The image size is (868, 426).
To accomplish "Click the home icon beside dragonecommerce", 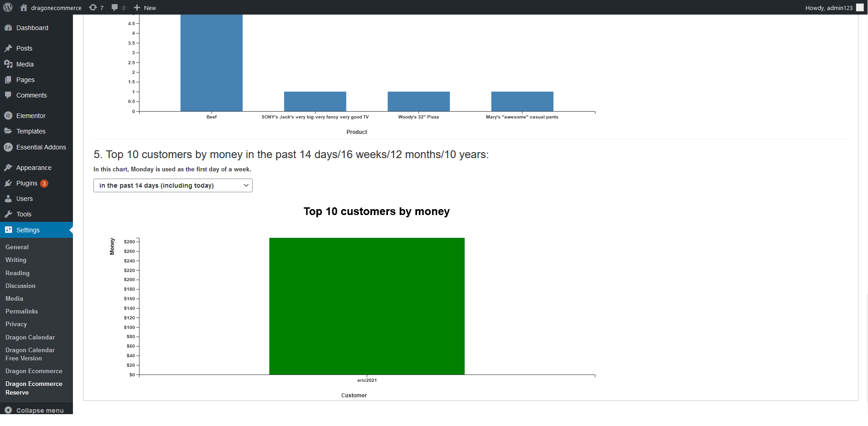I will pyautogui.click(x=24, y=7).
